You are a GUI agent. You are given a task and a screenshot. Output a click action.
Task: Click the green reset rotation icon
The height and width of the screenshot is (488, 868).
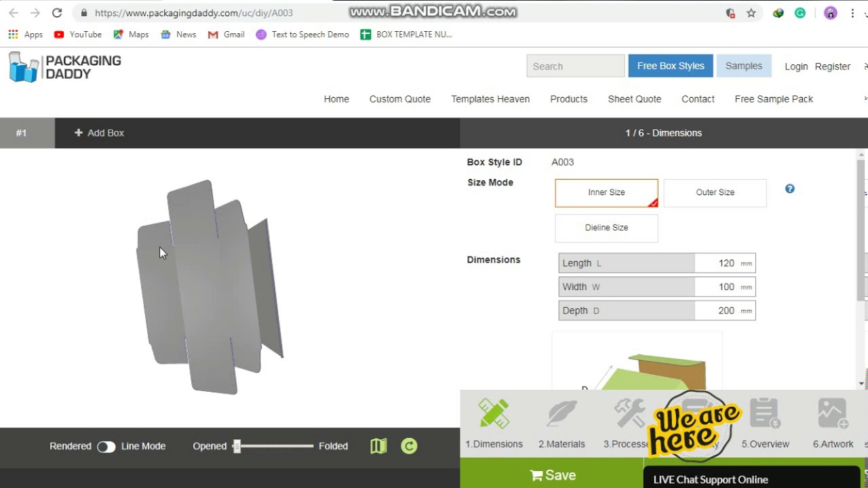[409, 446]
